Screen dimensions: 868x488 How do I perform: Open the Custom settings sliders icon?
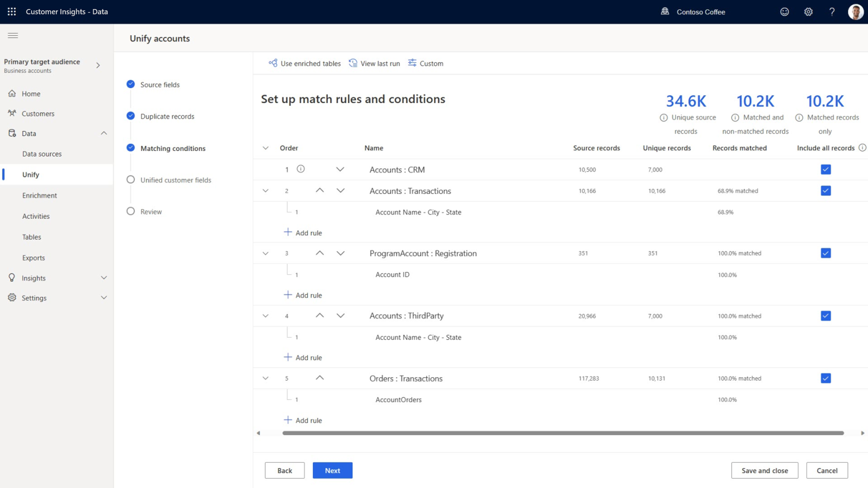(x=412, y=63)
